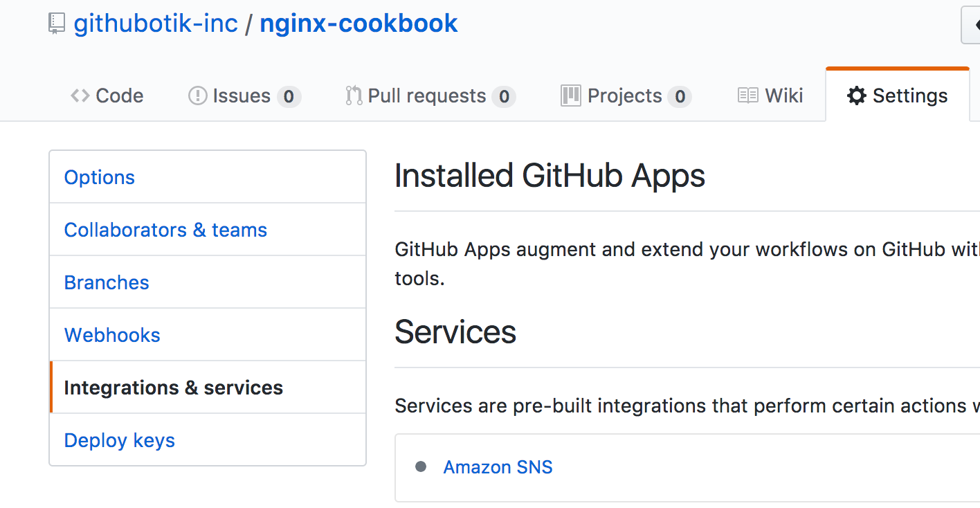Go to Collaborators & teams settings
980x508 pixels.
click(208, 230)
